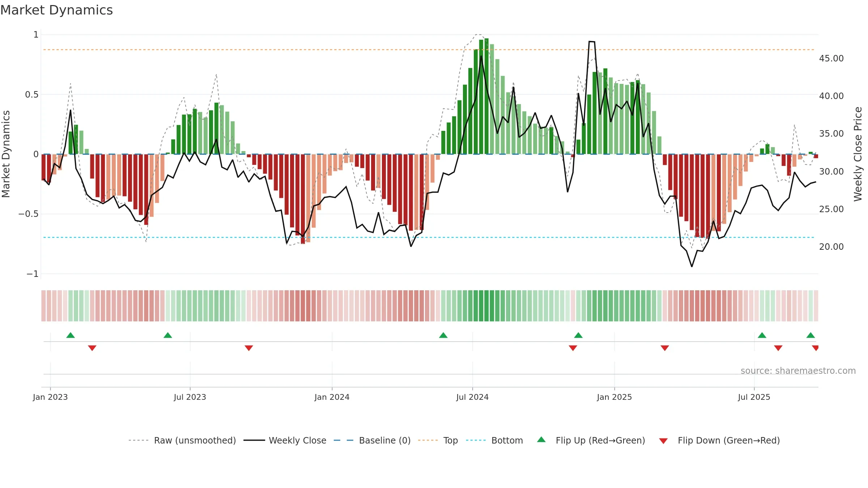
Task: Click the cyan dashed Bottom threshold line
Action: [429, 237]
